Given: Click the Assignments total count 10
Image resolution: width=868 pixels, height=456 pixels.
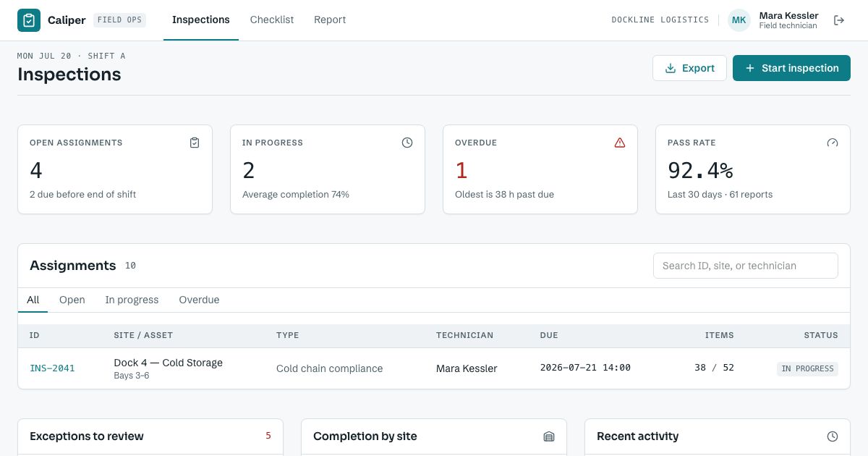Looking at the screenshot, I should click(130, 266).
